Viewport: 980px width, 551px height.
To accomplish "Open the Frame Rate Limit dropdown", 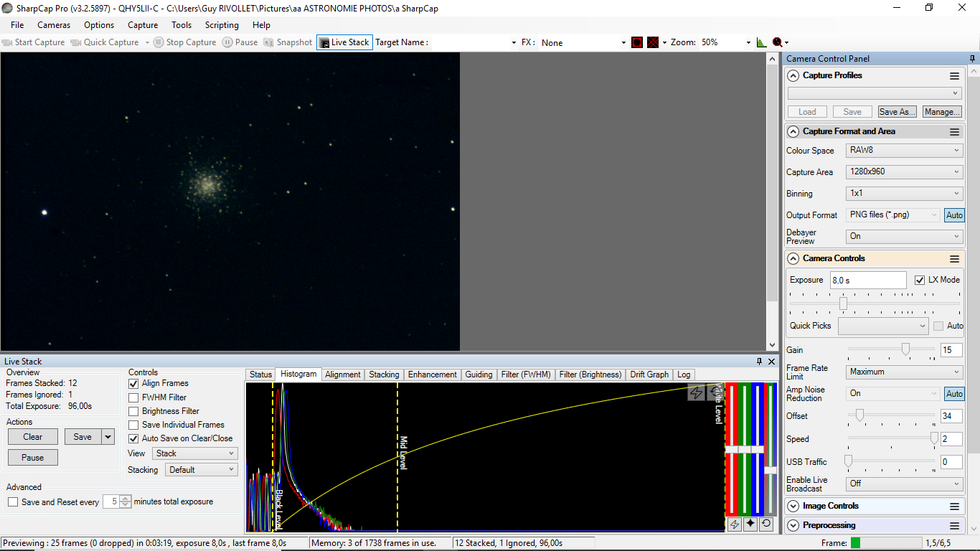I will [x=904, y=372].
